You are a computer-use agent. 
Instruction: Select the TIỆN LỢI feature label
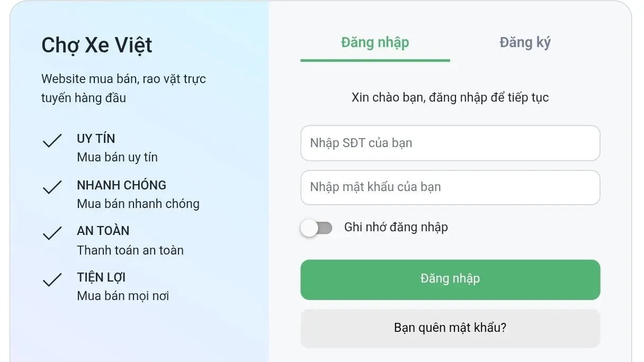point(100,277)
